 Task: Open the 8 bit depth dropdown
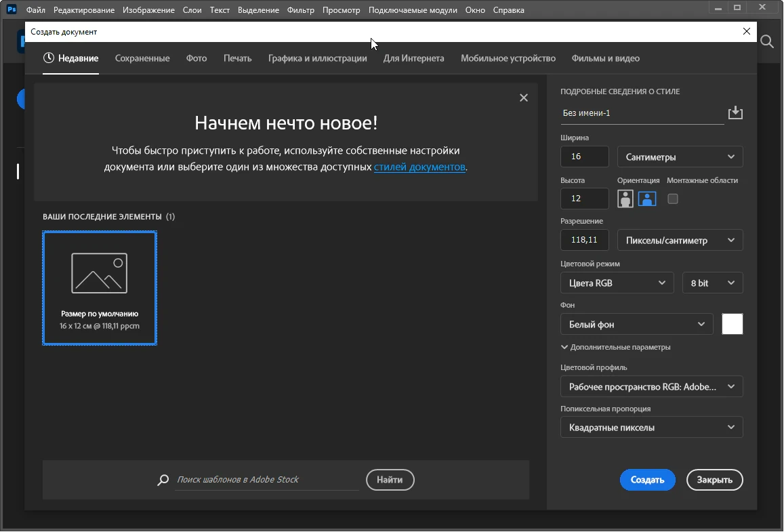(712, 283)
